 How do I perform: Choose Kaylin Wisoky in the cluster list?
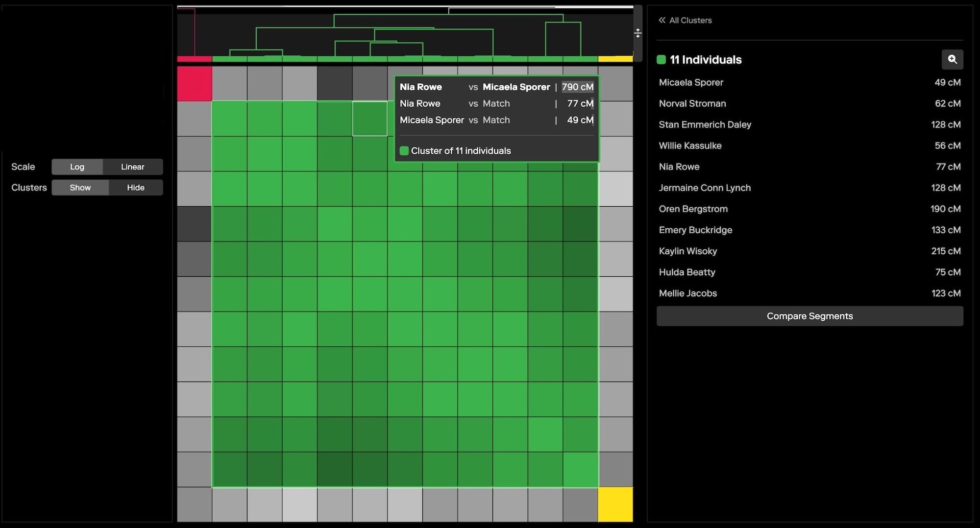click(x=687, y=251)
